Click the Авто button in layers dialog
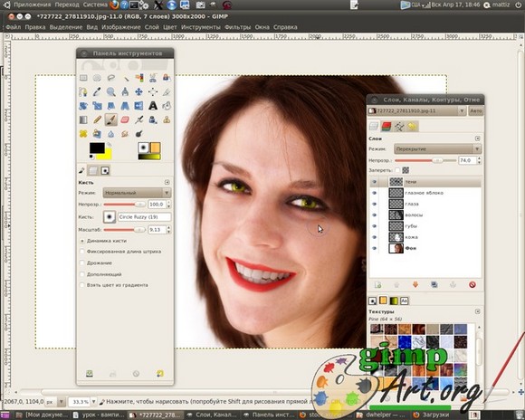This screenshot has width=525, height=420. click(476, 110)
